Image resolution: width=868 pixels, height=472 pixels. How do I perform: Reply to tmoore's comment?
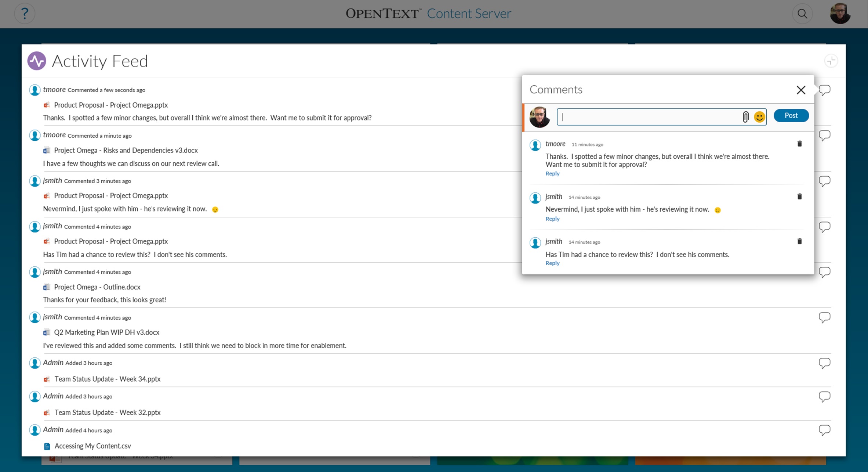pos(552,173)
